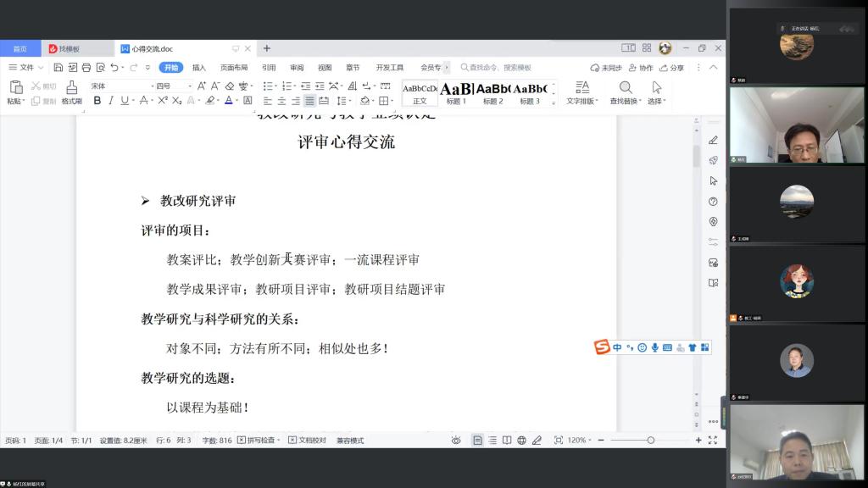Click the print icon in quick access toolbar

[x=86, y=68]
